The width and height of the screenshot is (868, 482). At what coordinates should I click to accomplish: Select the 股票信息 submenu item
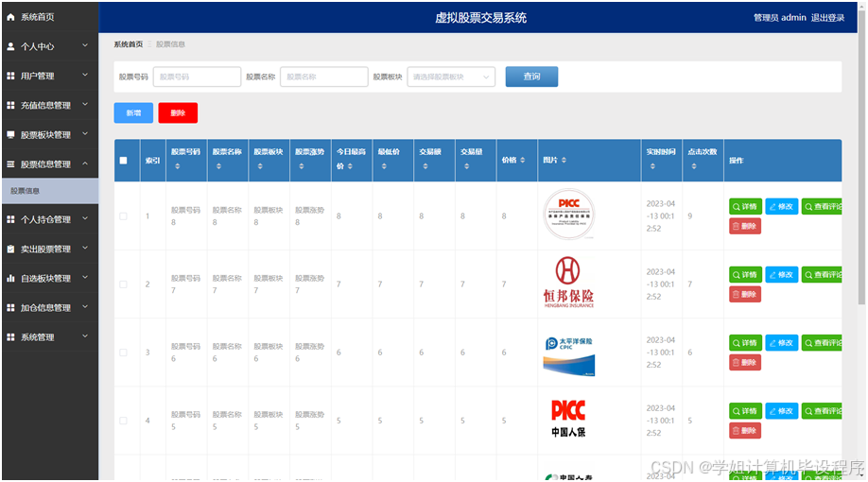tap(50, 191)
